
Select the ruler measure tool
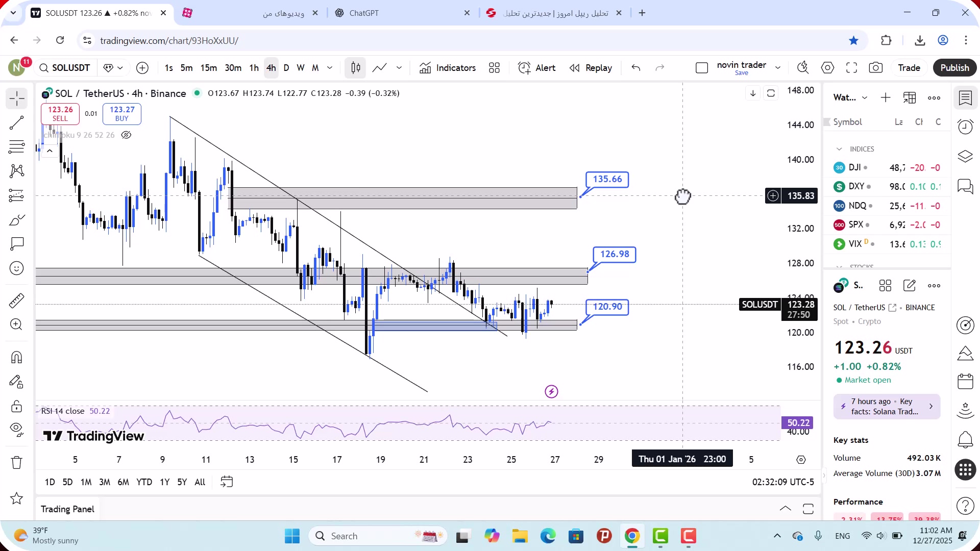coord(16,300)
